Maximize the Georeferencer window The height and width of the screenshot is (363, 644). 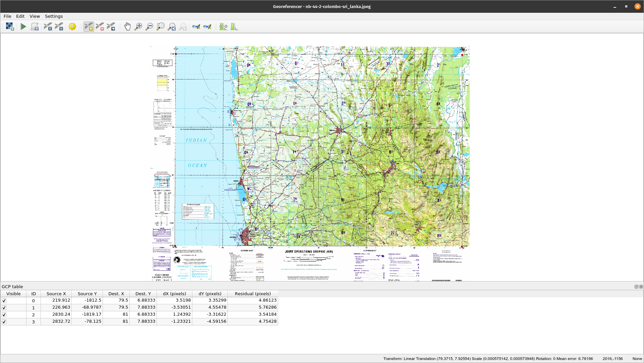(626, 6)
